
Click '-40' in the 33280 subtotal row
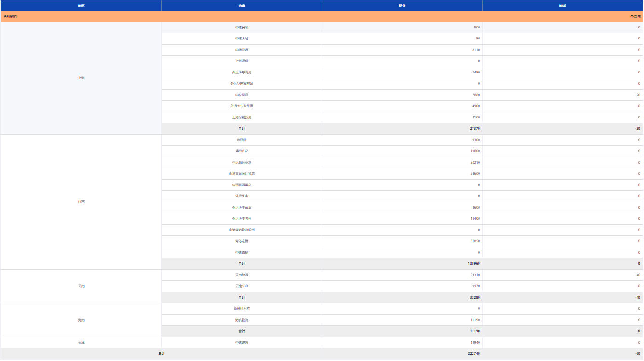(638, 297)
